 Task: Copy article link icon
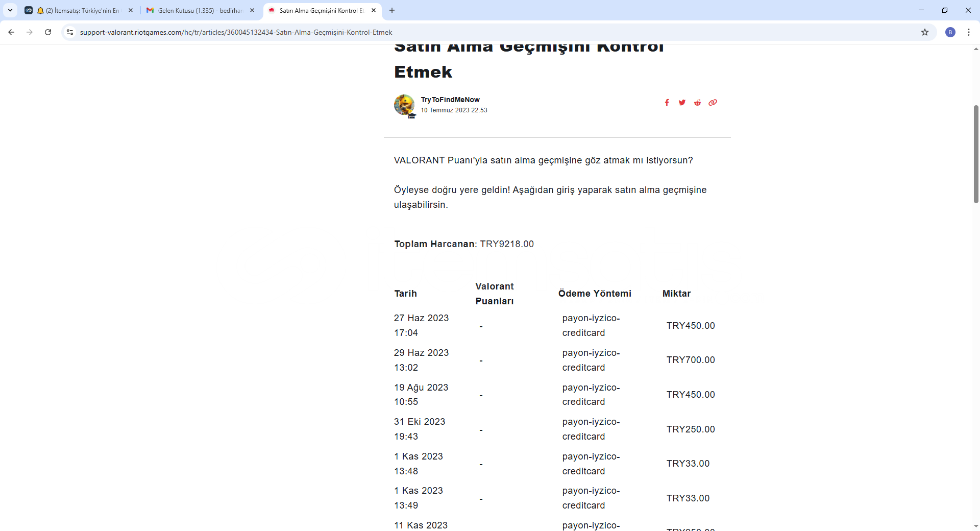(713, 103)
